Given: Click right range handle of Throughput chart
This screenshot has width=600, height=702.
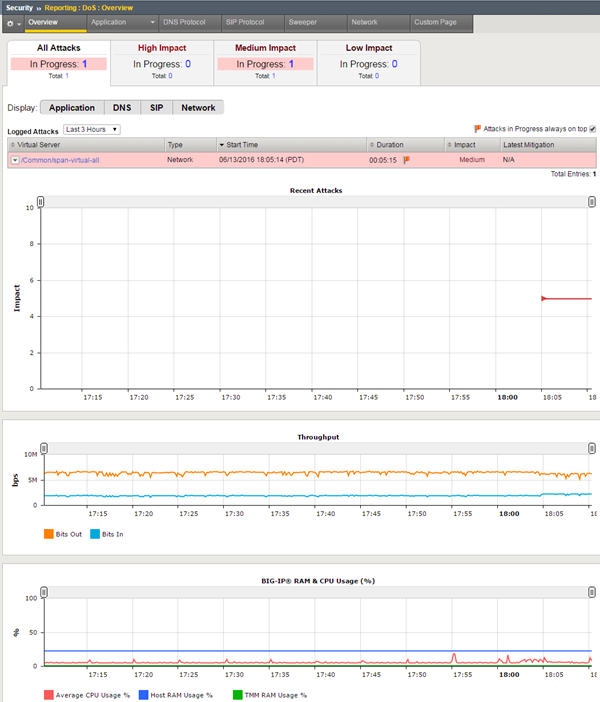Looking at the screenshot, I should (592, 448).
